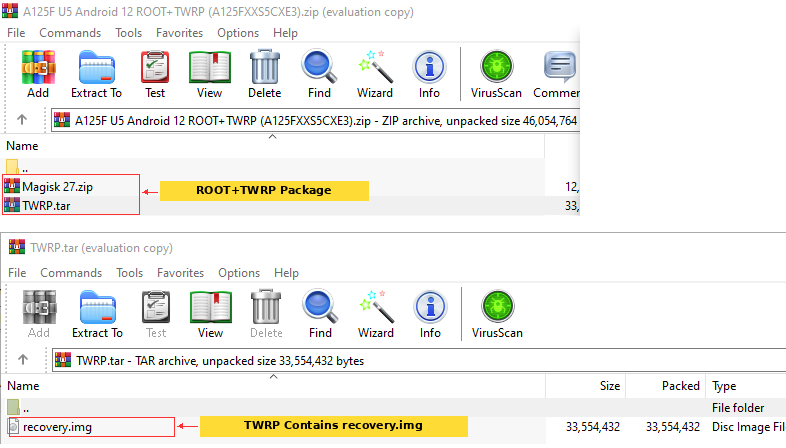Open File menu in top ZIP window
The width and height of the screenshot is (786, 448).
(x=16, y=33)
